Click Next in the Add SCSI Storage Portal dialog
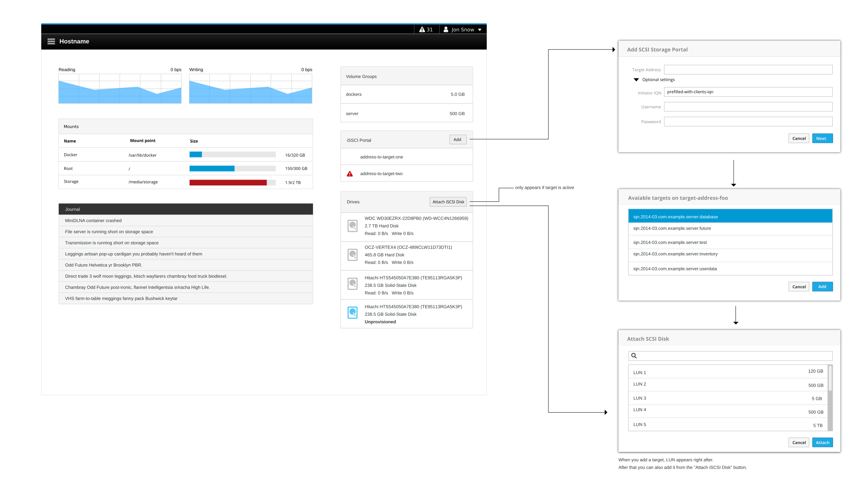The image size is (868, 492). coord(822,138)
